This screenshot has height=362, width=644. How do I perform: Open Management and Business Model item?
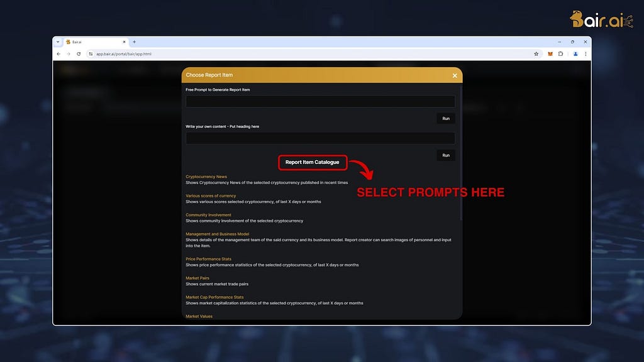pyautogui.click(x=217, y=234)
